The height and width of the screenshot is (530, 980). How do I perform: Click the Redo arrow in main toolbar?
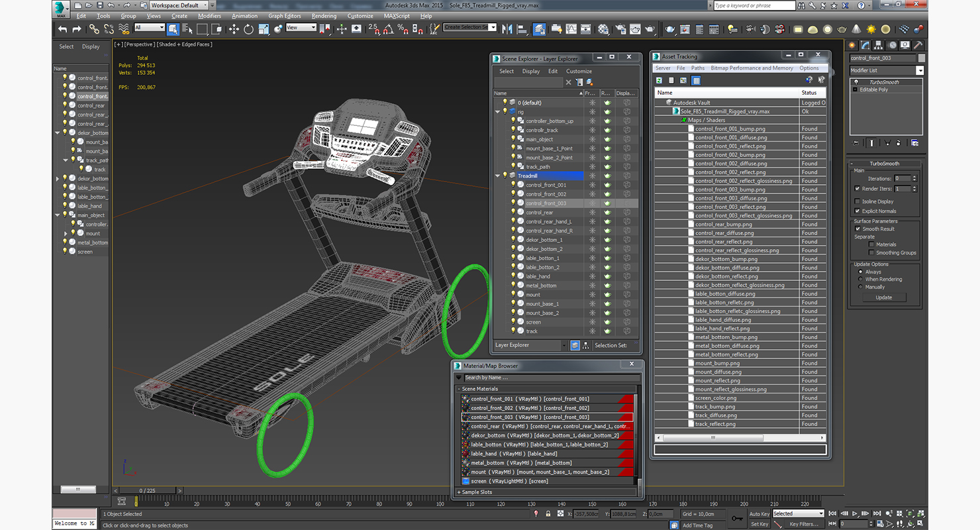click(x=77, y=29)
